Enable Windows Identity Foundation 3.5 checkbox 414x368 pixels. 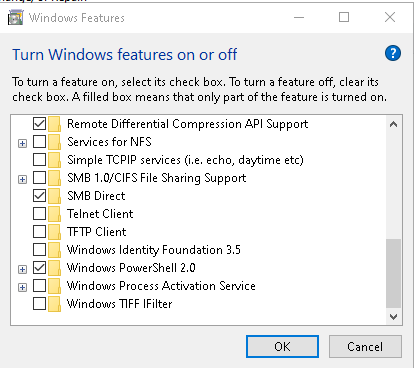click(39, 250)
